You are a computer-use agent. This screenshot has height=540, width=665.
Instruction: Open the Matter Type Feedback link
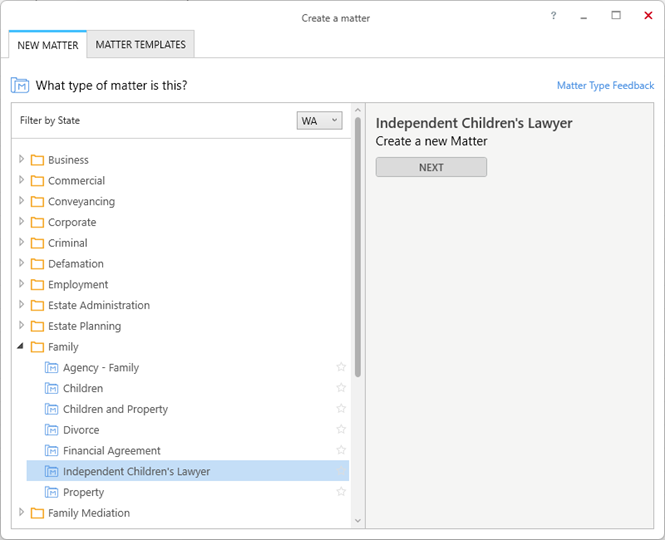click(x=605, y=86)
